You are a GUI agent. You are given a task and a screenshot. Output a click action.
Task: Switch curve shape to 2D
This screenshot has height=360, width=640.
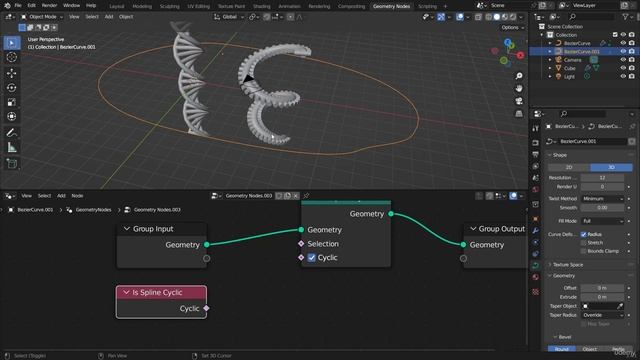(569, 167)
